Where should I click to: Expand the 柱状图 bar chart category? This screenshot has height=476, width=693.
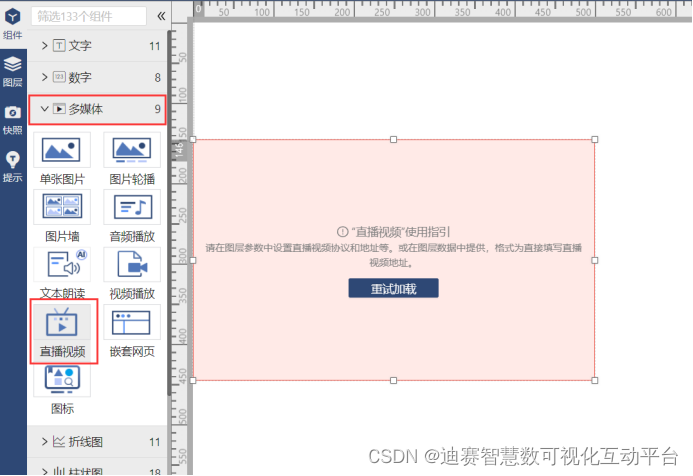point(97,469)
